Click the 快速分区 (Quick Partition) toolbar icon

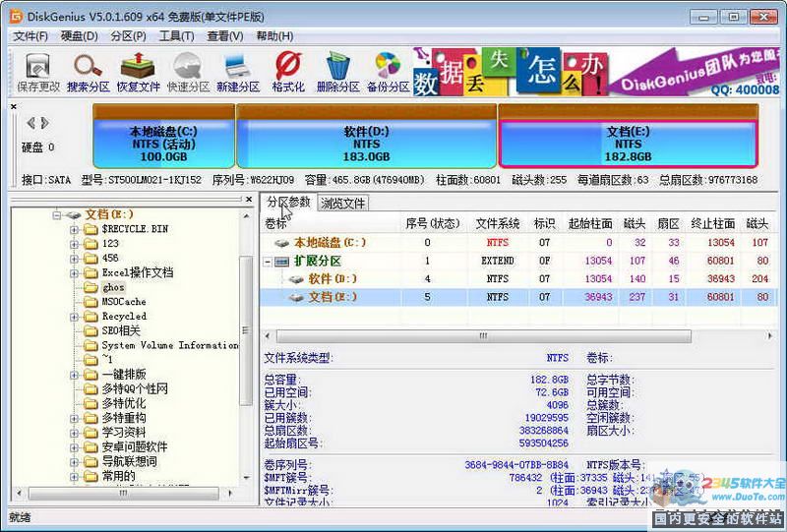(187, 72)
